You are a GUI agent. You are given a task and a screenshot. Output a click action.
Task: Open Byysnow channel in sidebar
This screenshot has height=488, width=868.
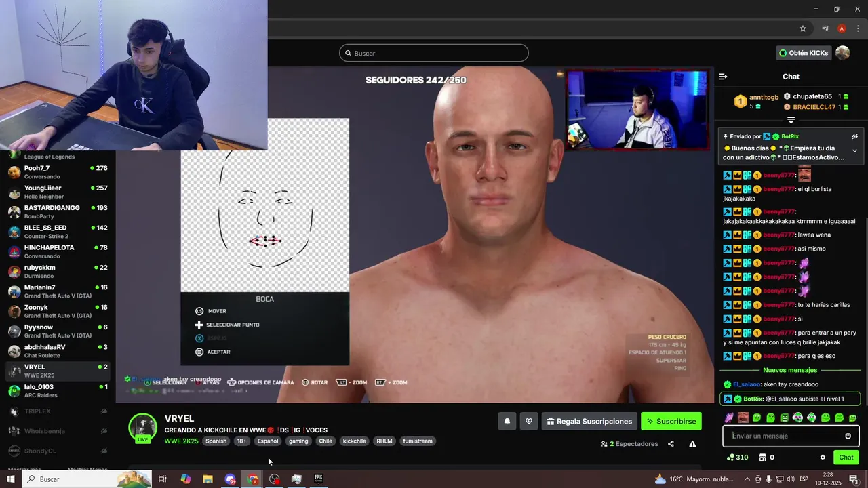coord(58,331)
